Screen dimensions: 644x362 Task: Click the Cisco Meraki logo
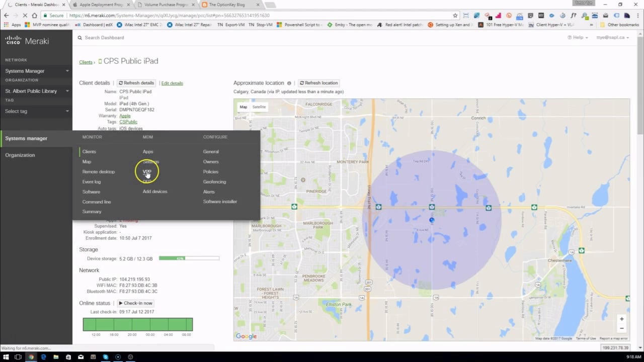pyautogui.click(x=27, y=41)
